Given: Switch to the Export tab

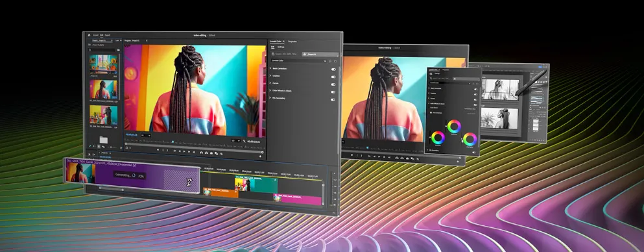Looking at the screenshot, I should (x=108, y=35).
